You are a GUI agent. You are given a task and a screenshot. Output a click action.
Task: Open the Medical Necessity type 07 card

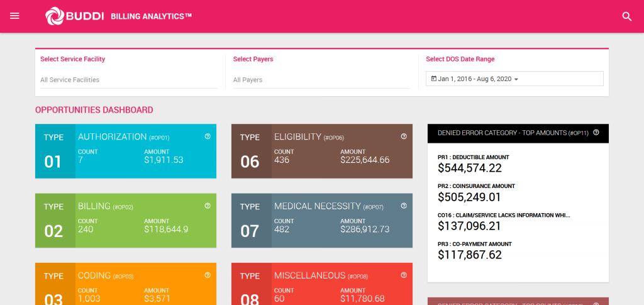coord(321,221)
